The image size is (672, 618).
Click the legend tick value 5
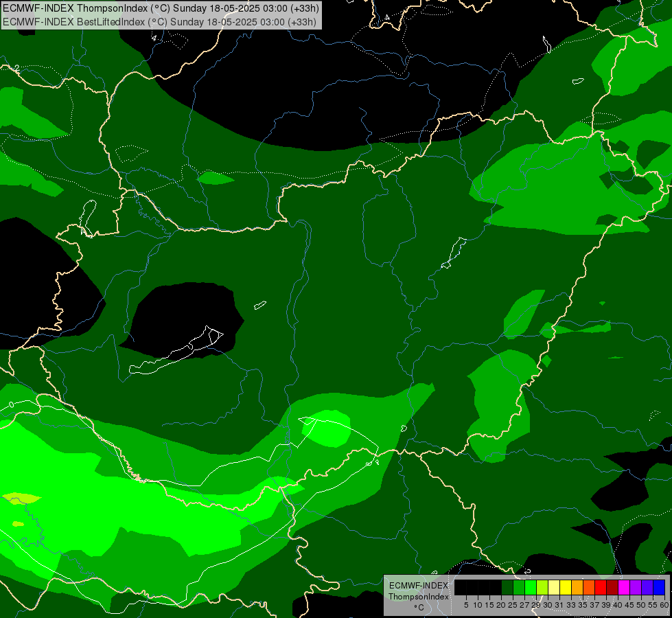click(466, 605)
